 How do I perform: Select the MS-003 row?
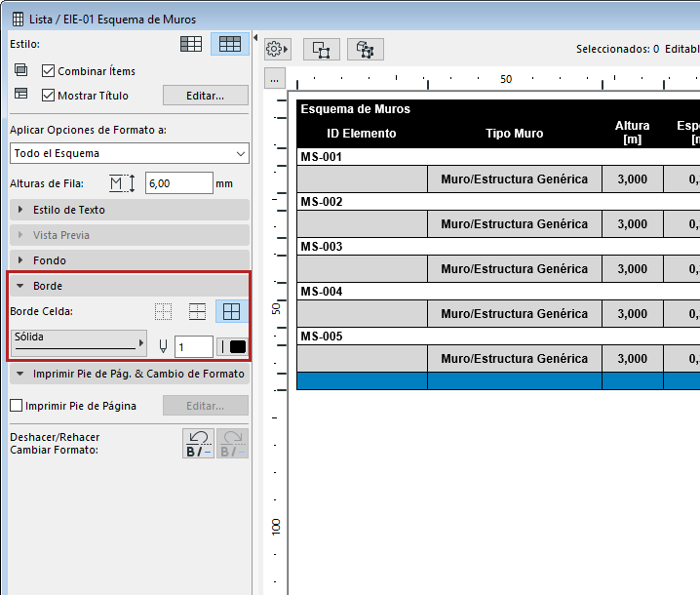tap(498, 247)
